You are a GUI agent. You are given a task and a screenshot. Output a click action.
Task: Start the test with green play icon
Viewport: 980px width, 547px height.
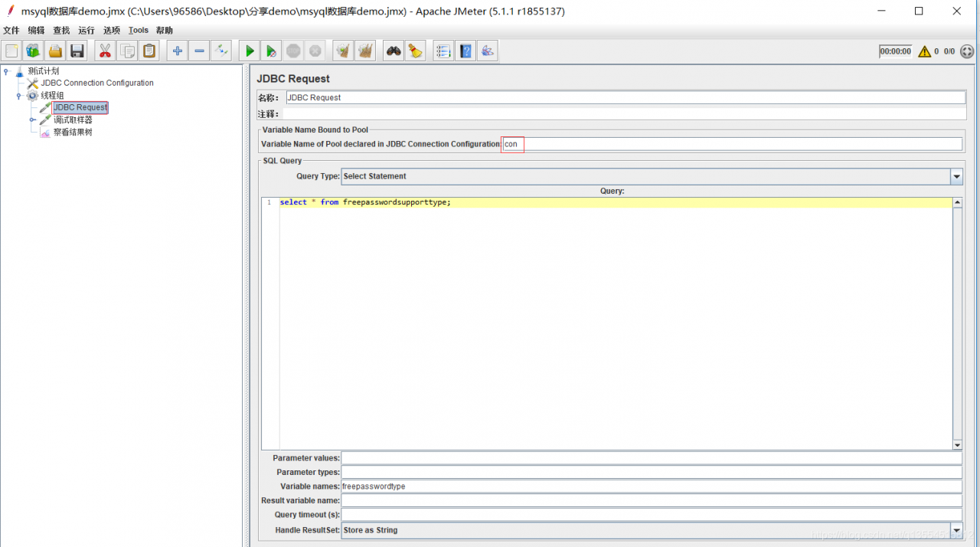pos(250,51)
